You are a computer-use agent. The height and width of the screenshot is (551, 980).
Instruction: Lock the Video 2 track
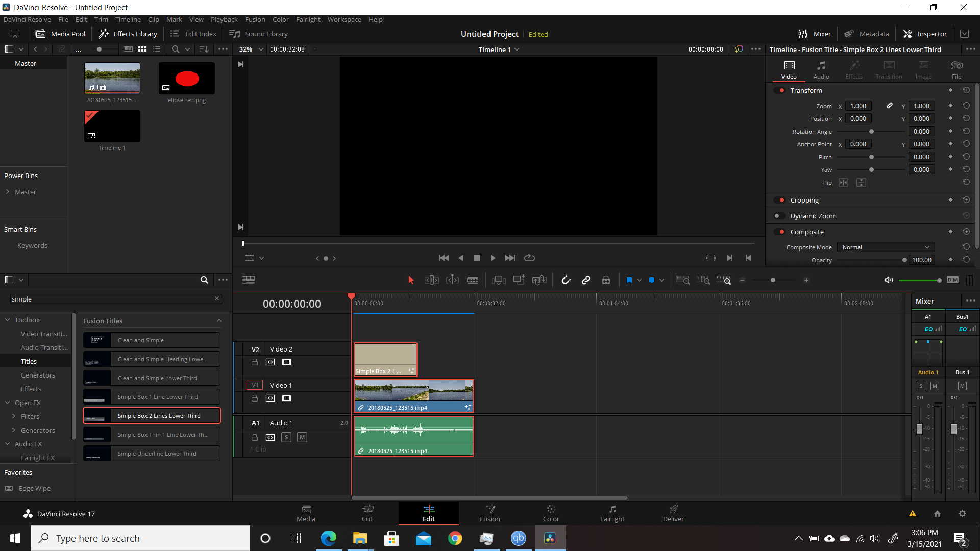[254, 362]
